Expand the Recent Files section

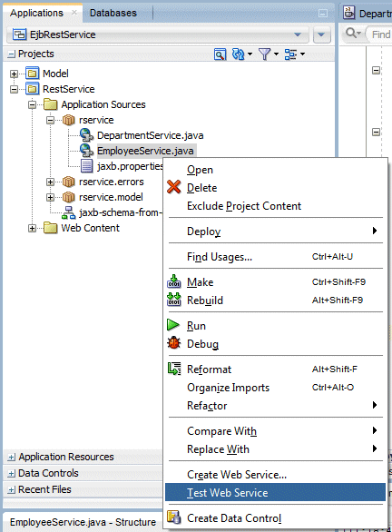pyautogui.click(x=12, y=489)
